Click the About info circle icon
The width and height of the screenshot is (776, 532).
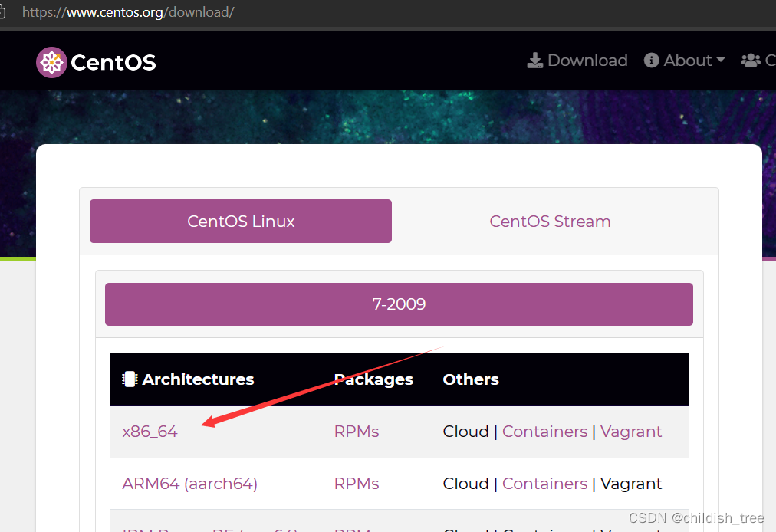(651, 61)
